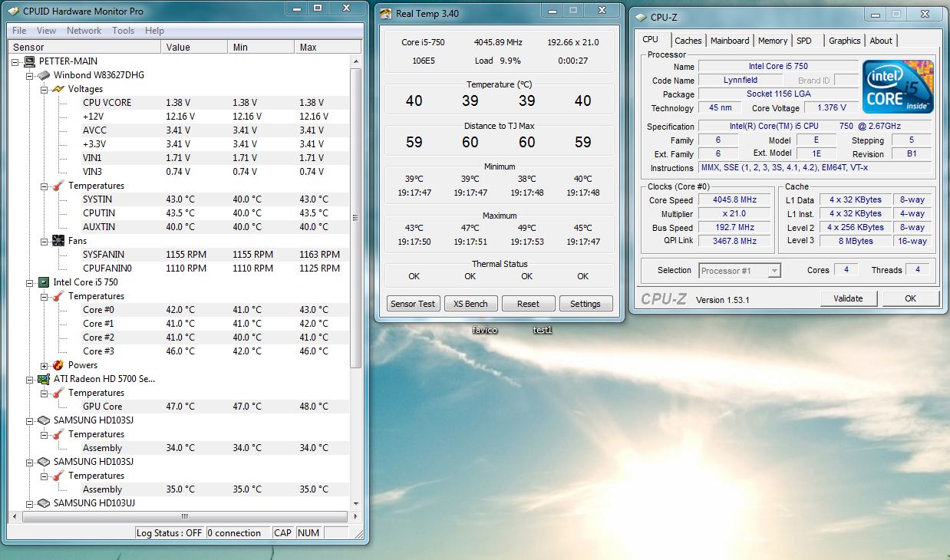This screenshot has height=560, width=950.
Task: Open Real Temp Settings
Action: coord(586,304)
